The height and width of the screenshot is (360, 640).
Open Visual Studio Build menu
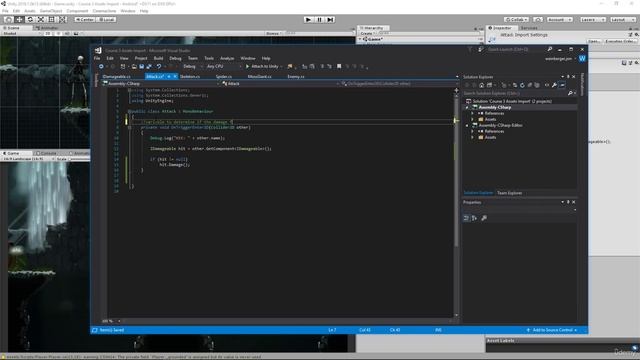coord(158,58)
